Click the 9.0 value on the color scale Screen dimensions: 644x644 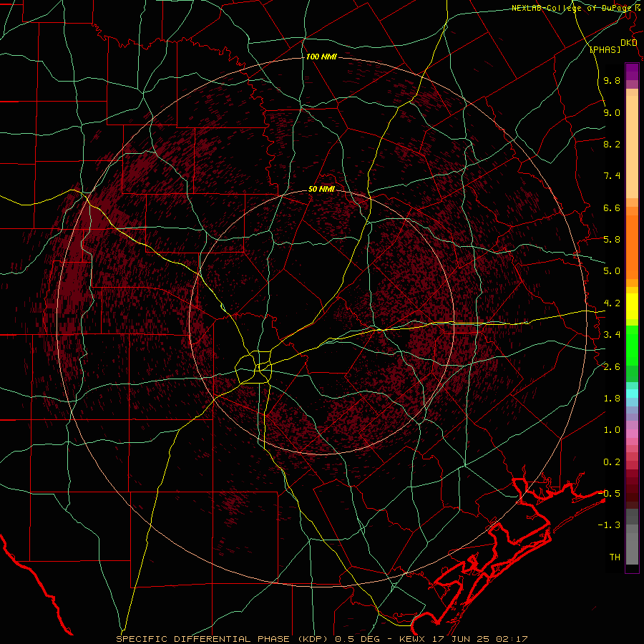coord(612,113)
